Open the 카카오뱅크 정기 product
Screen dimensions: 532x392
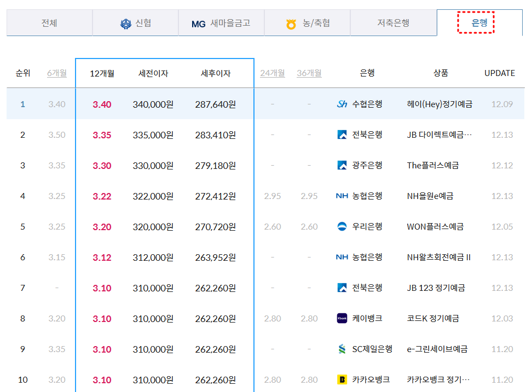tap(438, 379)
